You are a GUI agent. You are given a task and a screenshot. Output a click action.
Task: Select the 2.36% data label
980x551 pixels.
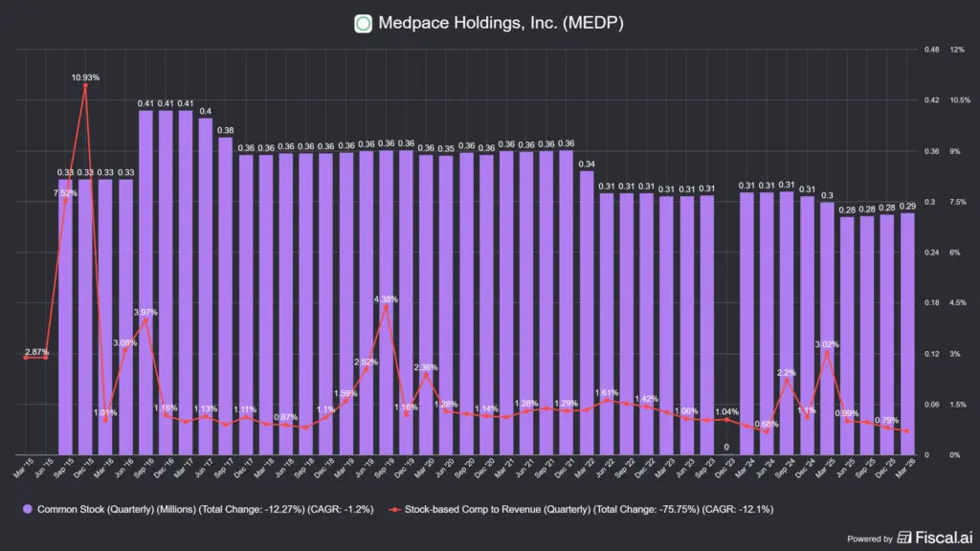pyautogui.click(x=426, y=367)
